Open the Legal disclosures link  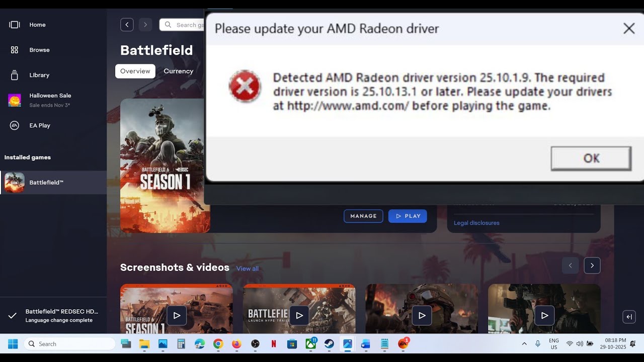pyautogui.click(x=476, y=223)
